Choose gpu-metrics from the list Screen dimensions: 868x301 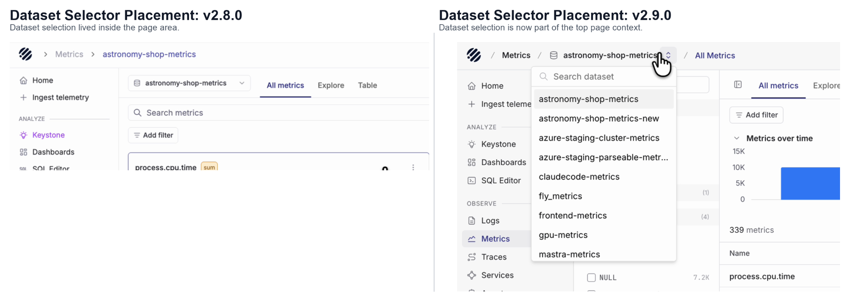604,235
